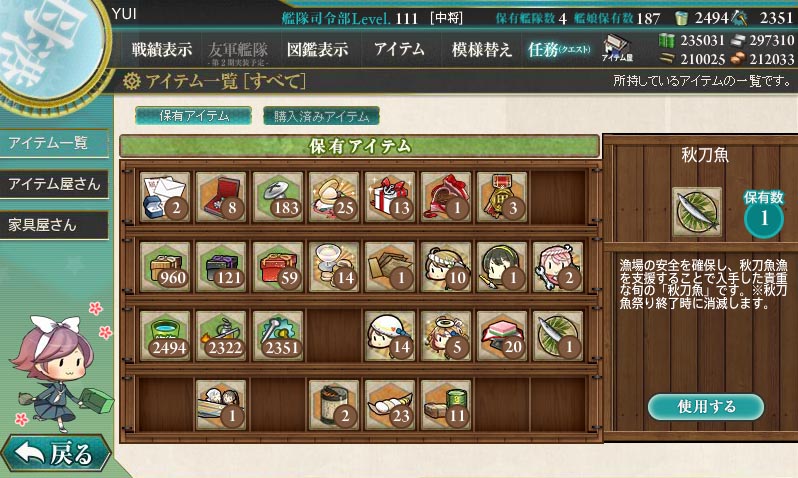This screenshot has width=798, height=478.
Task: Click the repair bucket item showing 2494
Action: pos(165,336)
